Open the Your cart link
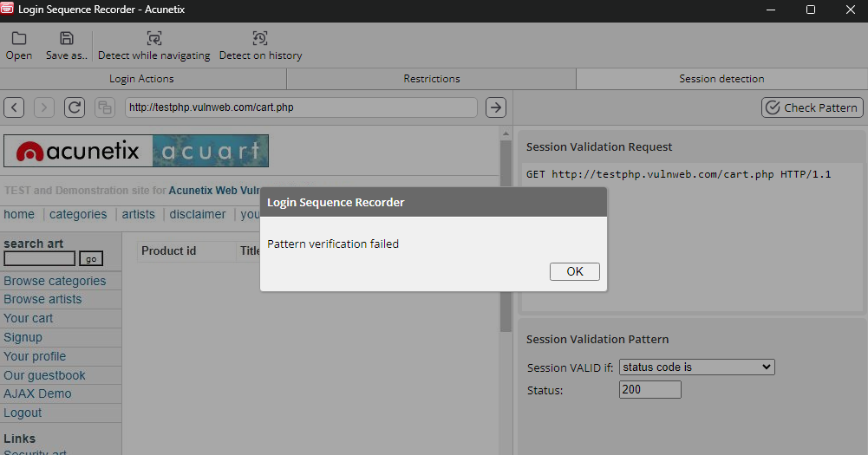Image resolution: width=868 pixels, height=455 pixels. 29,318
